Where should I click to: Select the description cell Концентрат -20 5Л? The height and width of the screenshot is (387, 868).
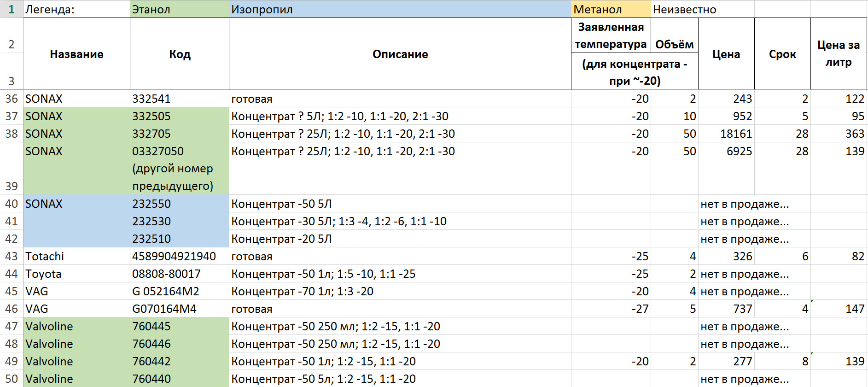pyautogui.click(x=399, y=239)
